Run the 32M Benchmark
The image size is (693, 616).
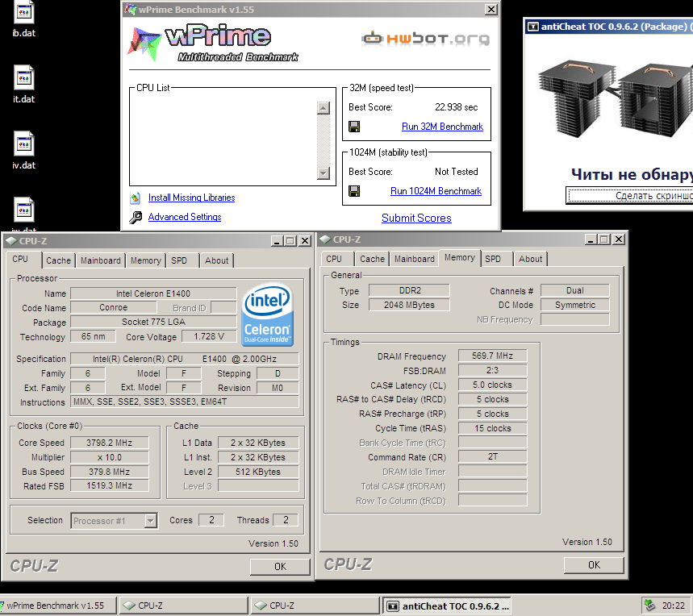(442, 127)
